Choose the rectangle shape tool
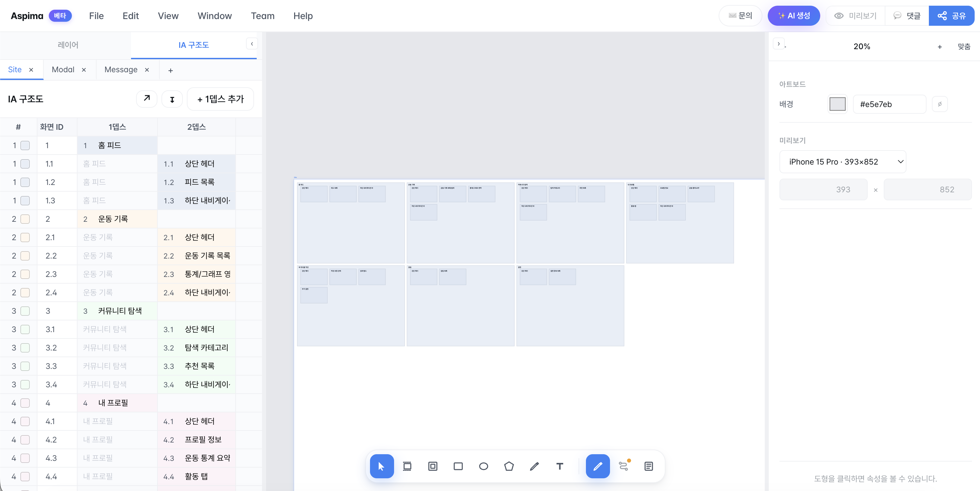The image size is (980, 491). click(458, 466)
